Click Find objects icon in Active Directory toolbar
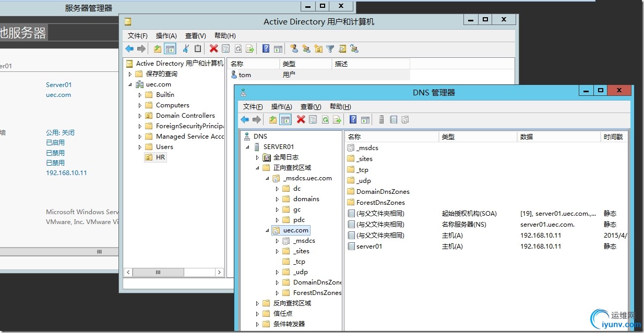This screenshot has width=644, height=333. coord(342,48)
